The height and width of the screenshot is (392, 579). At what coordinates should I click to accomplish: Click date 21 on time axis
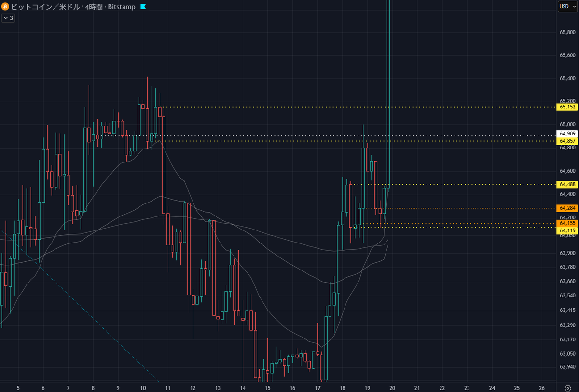tap(417, 387)
